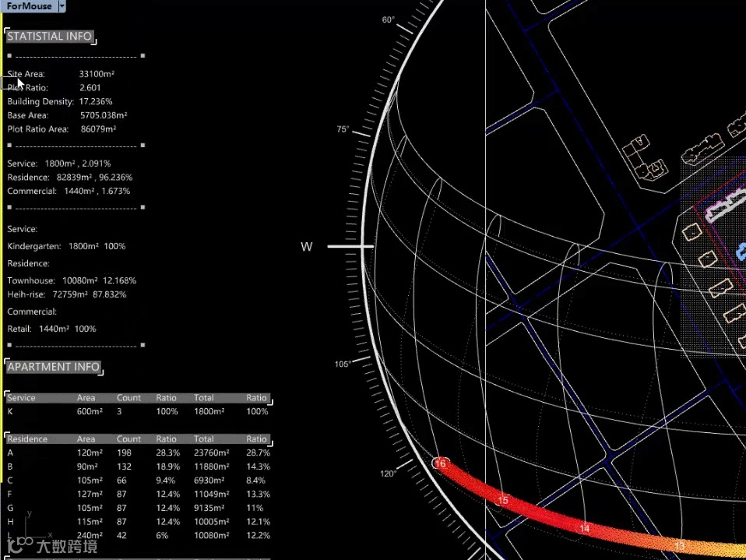Click the APARTMENT INFO header label
The height and width of the screenshot is (560, 746).
(53, 367)
